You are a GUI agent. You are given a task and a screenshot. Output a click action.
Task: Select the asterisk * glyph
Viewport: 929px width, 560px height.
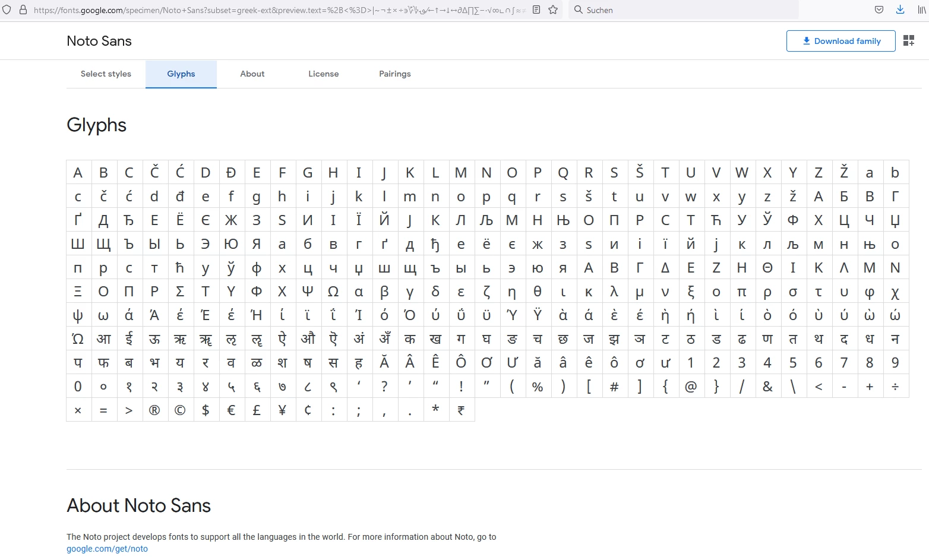click(x=435, y=410)
